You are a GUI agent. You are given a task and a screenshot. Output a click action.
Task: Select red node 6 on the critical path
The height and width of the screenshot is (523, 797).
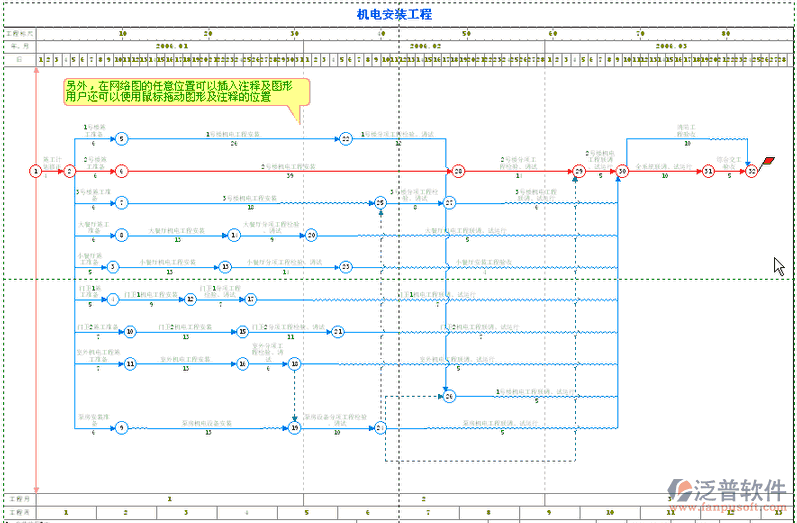(121, 171)
